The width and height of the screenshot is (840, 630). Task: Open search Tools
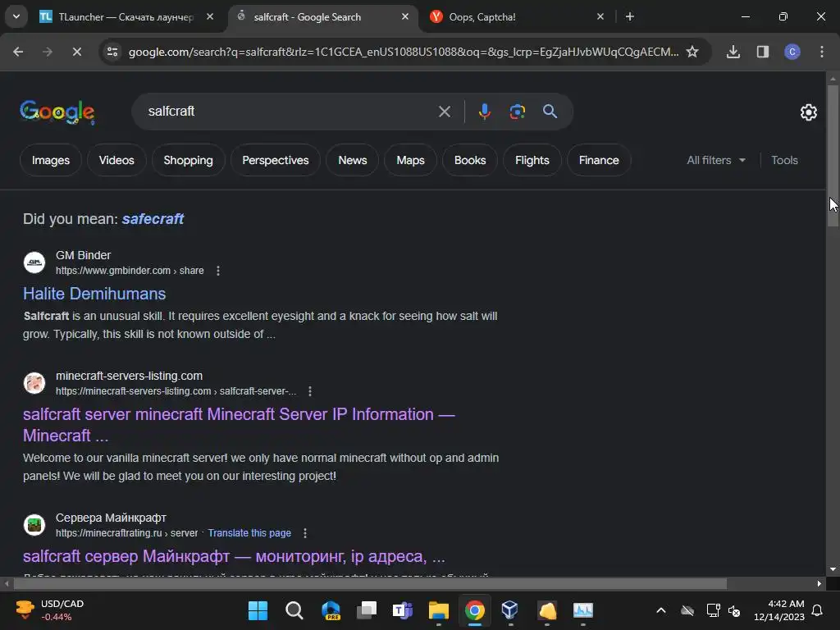[784, 160]
